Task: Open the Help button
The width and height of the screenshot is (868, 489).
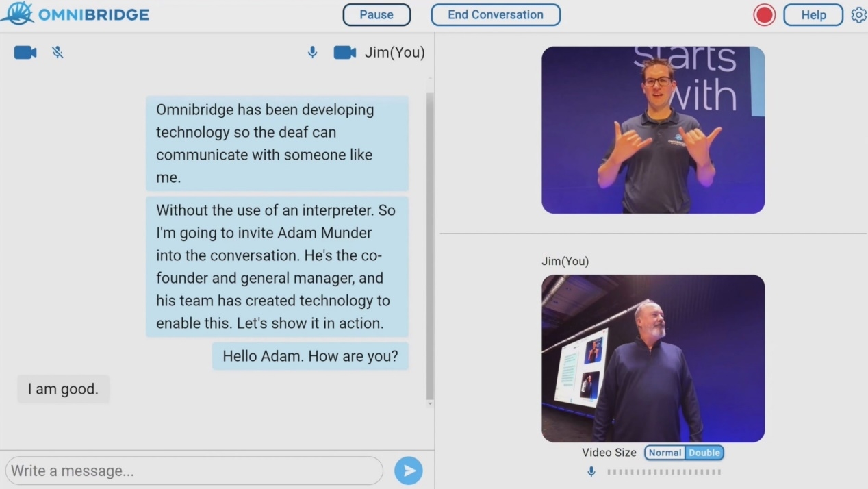Action: pos(813,15)
